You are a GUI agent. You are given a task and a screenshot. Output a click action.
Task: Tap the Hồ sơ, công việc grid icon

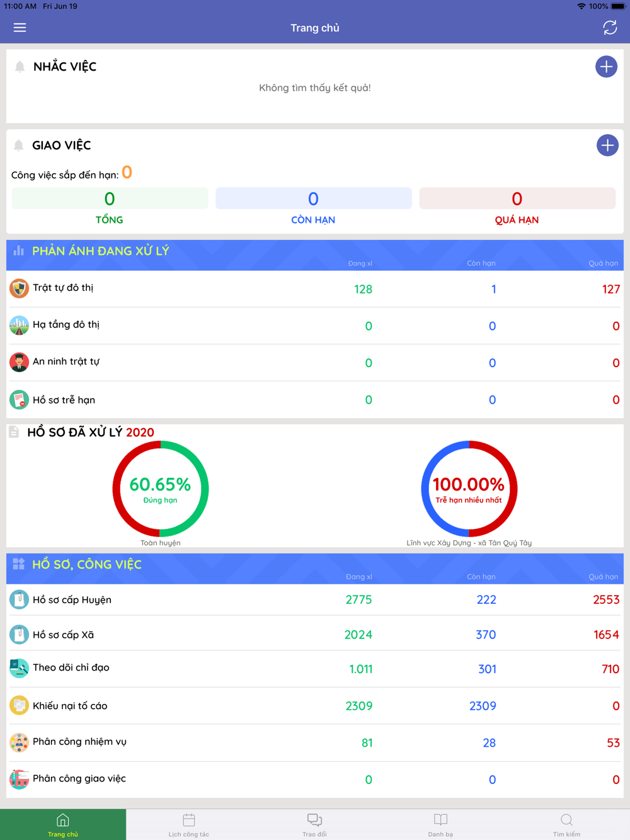pos(19,564)
